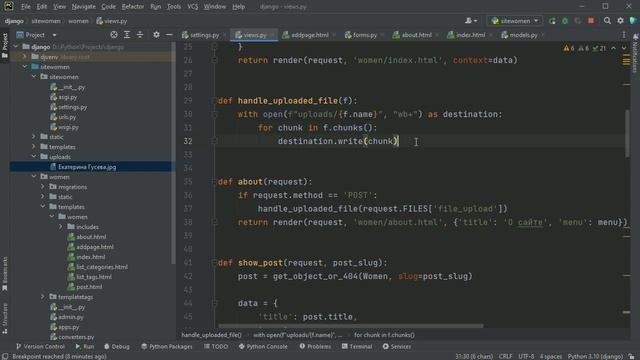This screenshot has height=360, width=640.
Task: Switch to the forms.py tab
Action: tap(363, 35)
